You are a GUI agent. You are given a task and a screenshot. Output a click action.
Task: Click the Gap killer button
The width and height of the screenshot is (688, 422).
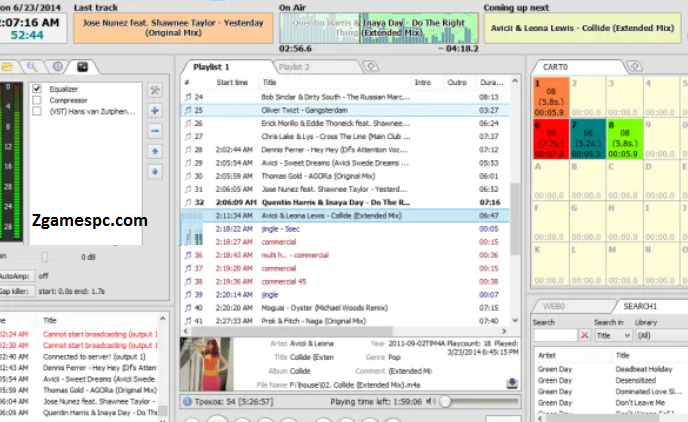point(17,291)
